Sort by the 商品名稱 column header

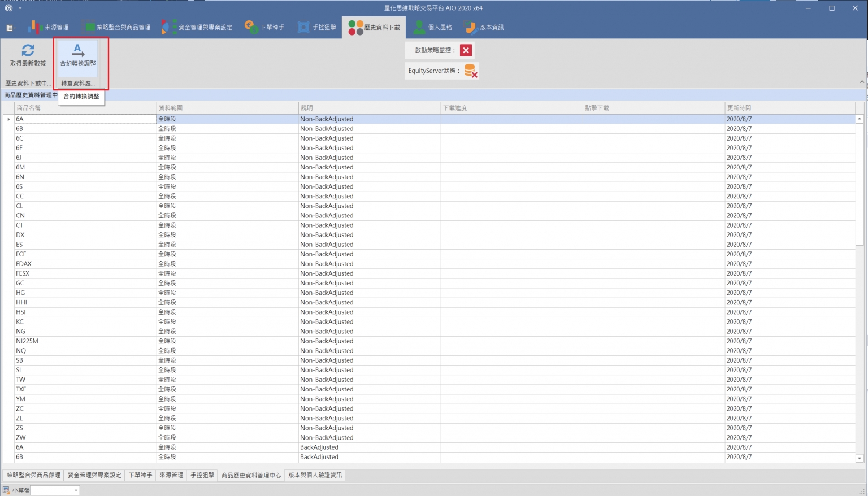(x=85, y=108)
